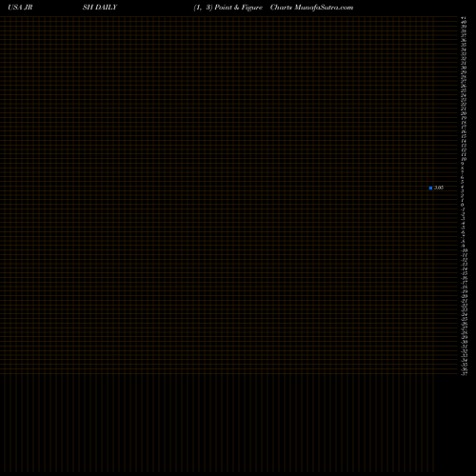Select the 3.05 price value label
This screenshot has height=476, width=476.
click(x=439, y=188)
